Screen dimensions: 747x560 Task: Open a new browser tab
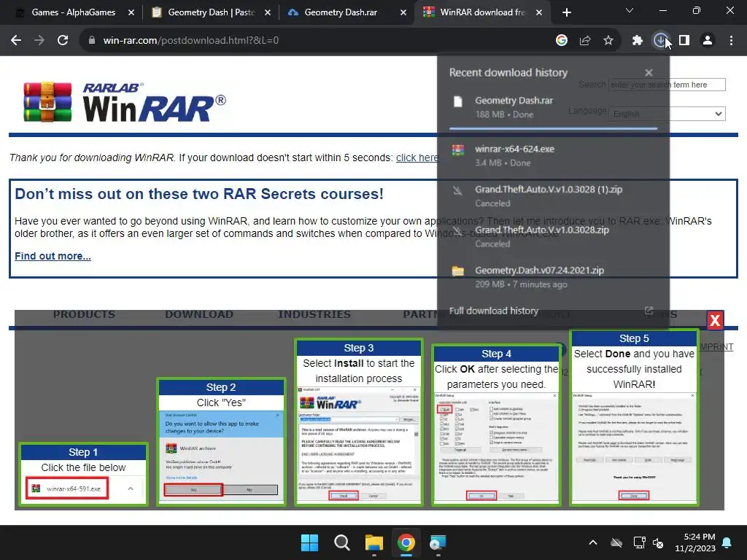click(566, 12)
